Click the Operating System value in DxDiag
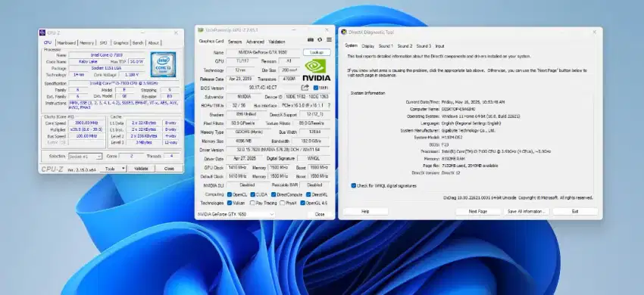This screenshot has height=295, width=644. pos(480,116)
